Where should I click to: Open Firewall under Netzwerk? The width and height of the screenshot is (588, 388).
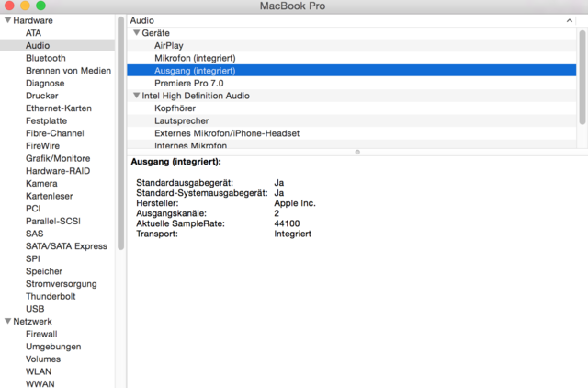pos(41,334)
